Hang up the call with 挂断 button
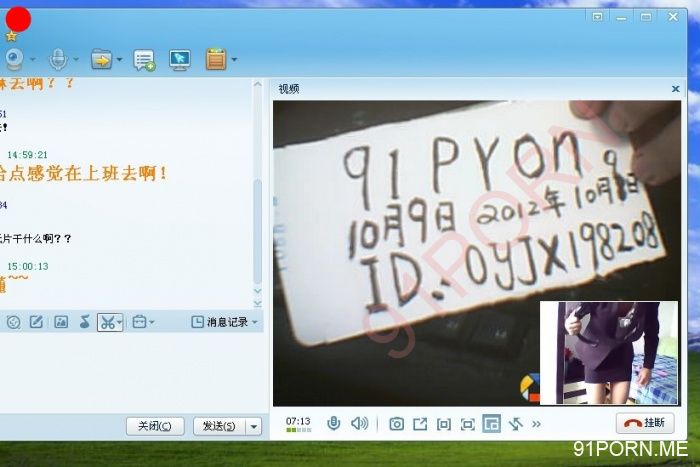 pos(645,423)
